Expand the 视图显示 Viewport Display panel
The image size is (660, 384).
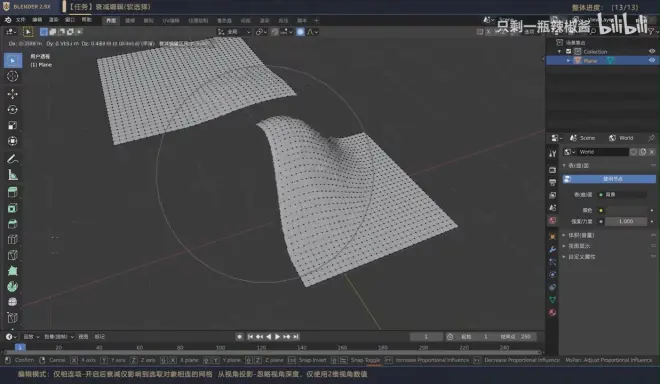(564, 246)
